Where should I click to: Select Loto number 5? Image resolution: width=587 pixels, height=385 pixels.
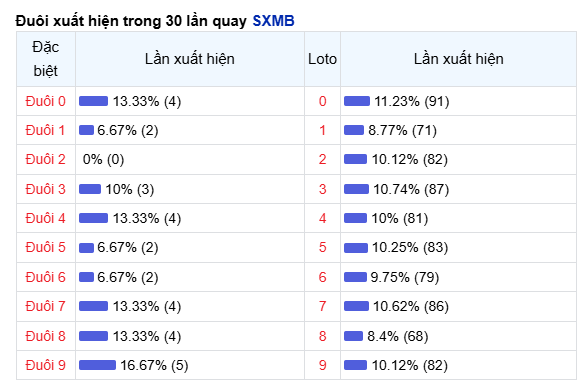pos(322,247)
